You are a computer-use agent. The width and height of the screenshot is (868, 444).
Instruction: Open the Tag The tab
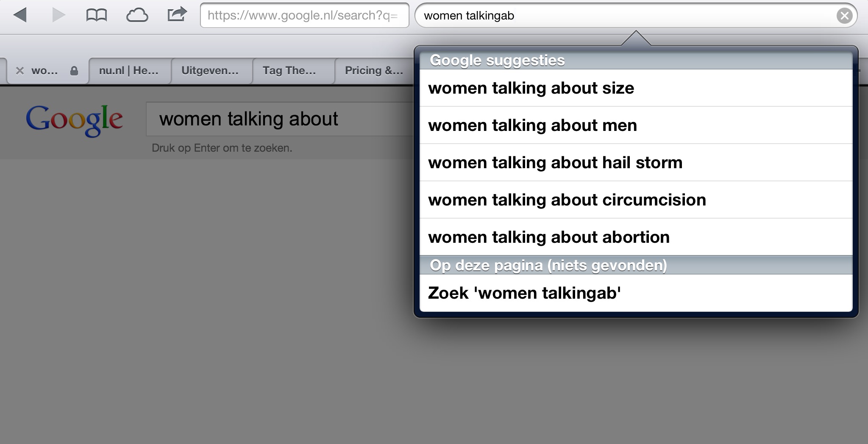coord(289,71)
